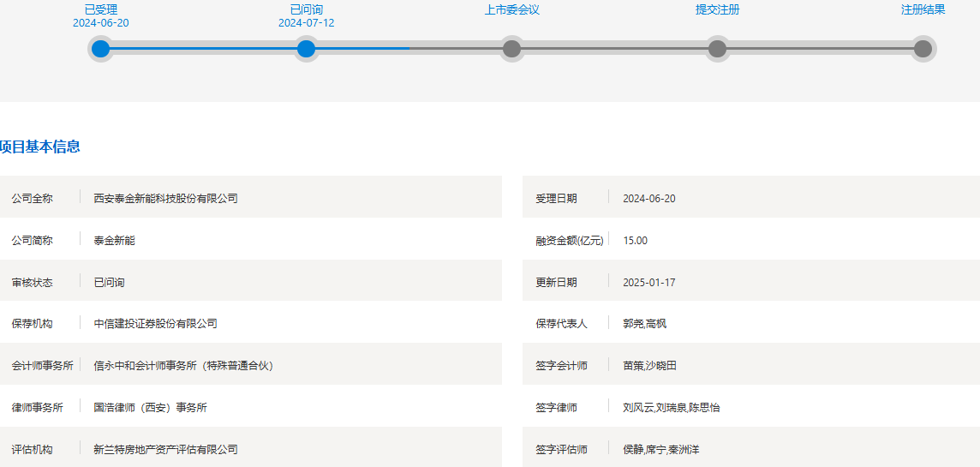Select law firm 国浩律师（西安）事务所

[x=150, y=408]
